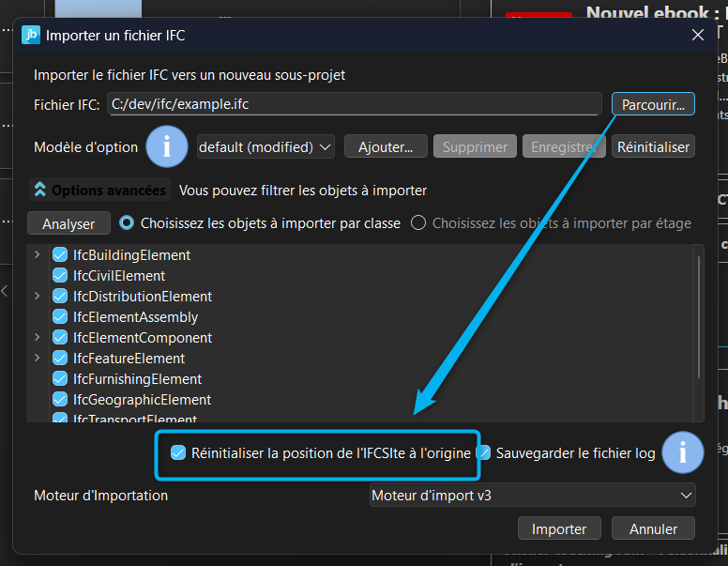
Task: Close the IFC import dialog
Action: [697, 36]
